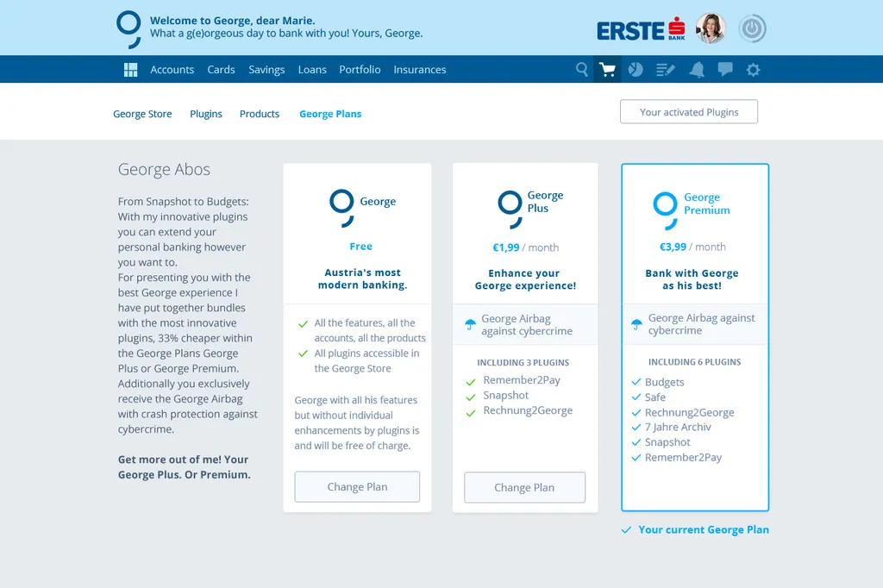The width and height of the screenshot is (883, 588).
Task: Click the Rechnung2George checkmark in George Plus
Action: point(471,413)
